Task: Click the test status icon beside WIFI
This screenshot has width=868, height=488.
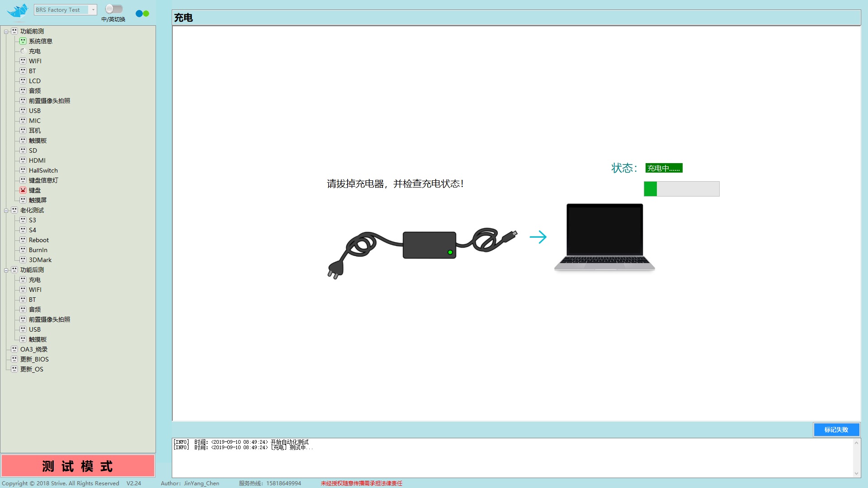Action: tap(23, 61)
